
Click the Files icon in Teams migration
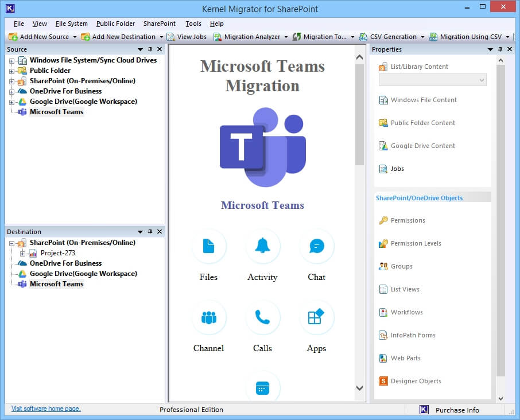point(208,246)
